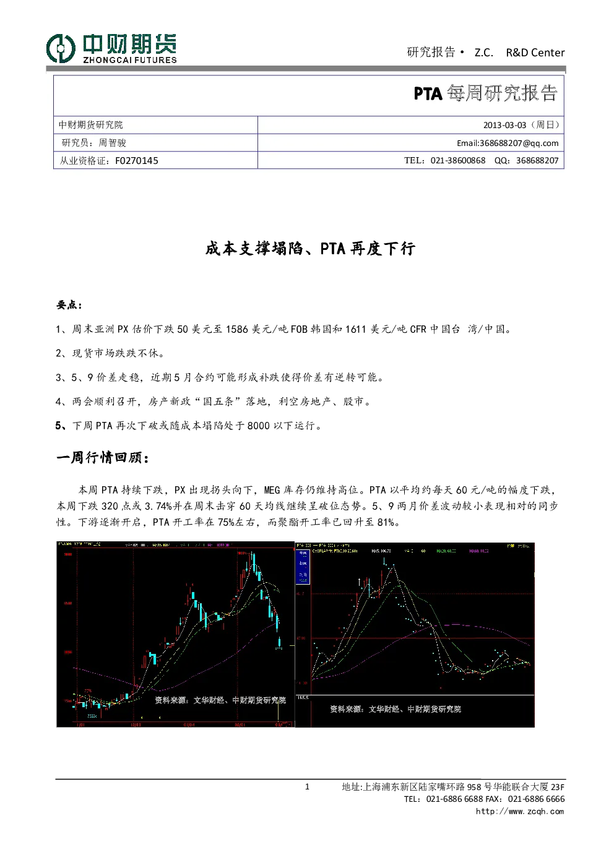The width and height of the screenshot is (614, 868).
Task: Select the text '中财期货研究院'
Action: coord(91,125)
